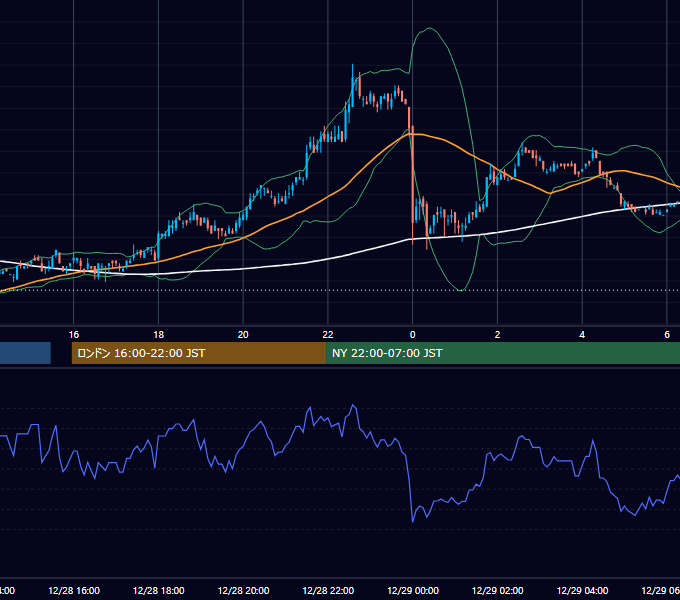680x600 pixels.
Task: Click the 12/28 20:00 time label
Action: click(243, 590)
